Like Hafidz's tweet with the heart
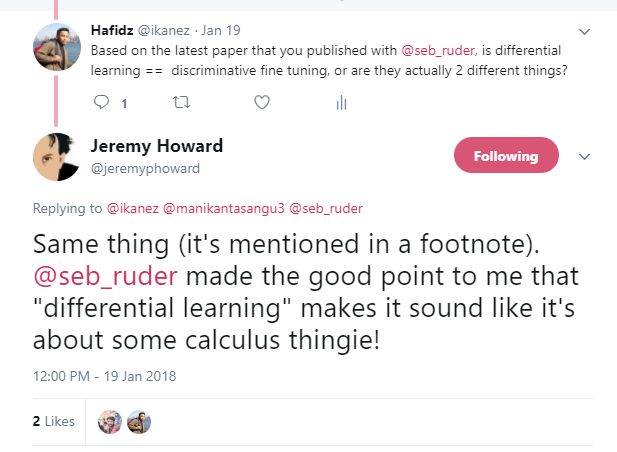Viewport: 617px width, 452px height. [262, 101]
